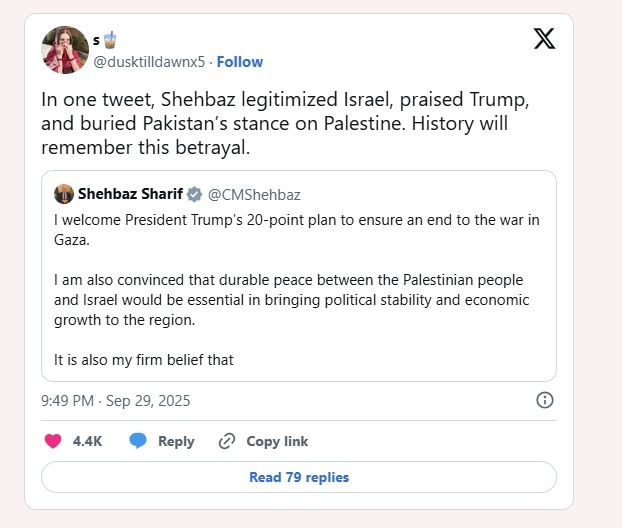Image resolution: width=622 pixels, height=528 pixels.
Task: Open the @CMShehbaz handle
Action: click(254, 194)
